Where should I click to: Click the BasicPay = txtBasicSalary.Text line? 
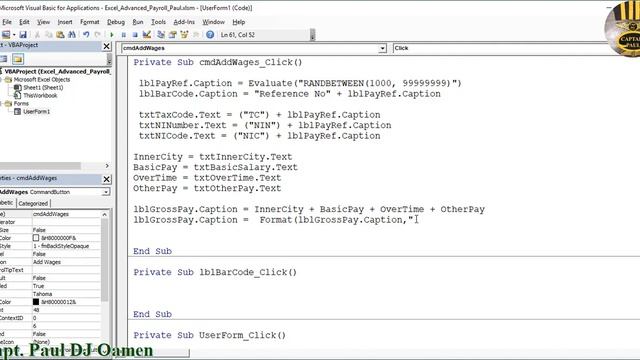coord(216,167)
